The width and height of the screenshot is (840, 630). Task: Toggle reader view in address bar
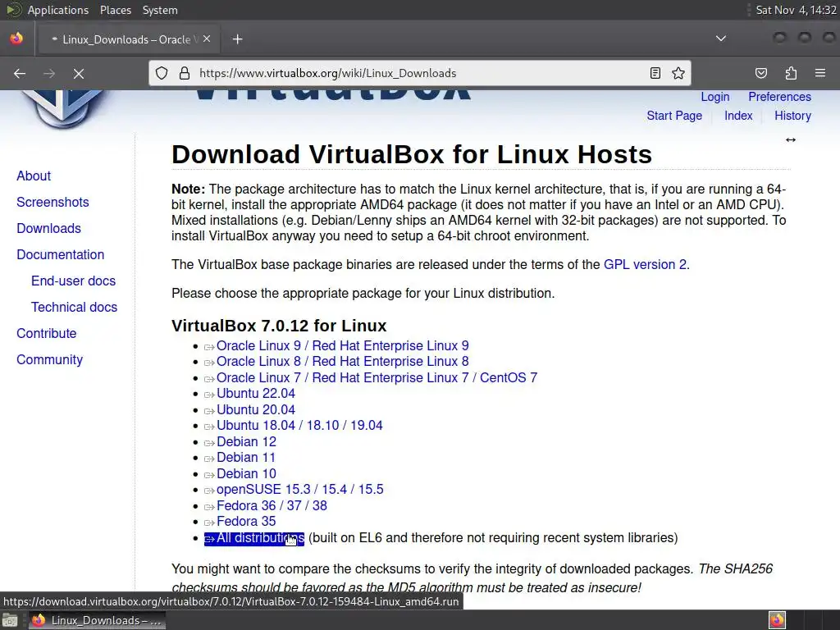coord(655,73)
